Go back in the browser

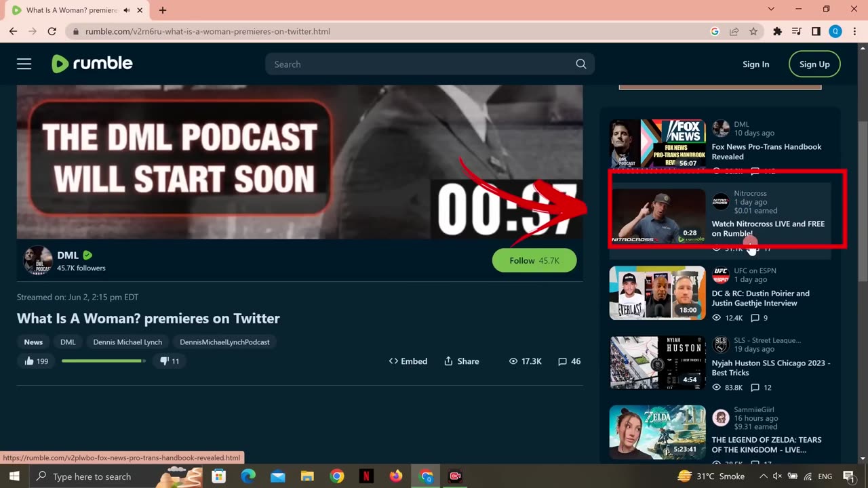13,31
